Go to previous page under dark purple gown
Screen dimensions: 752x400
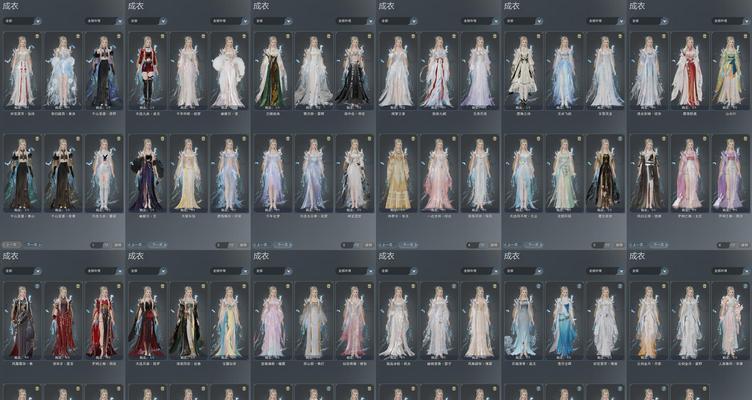(x=136, y=245)
